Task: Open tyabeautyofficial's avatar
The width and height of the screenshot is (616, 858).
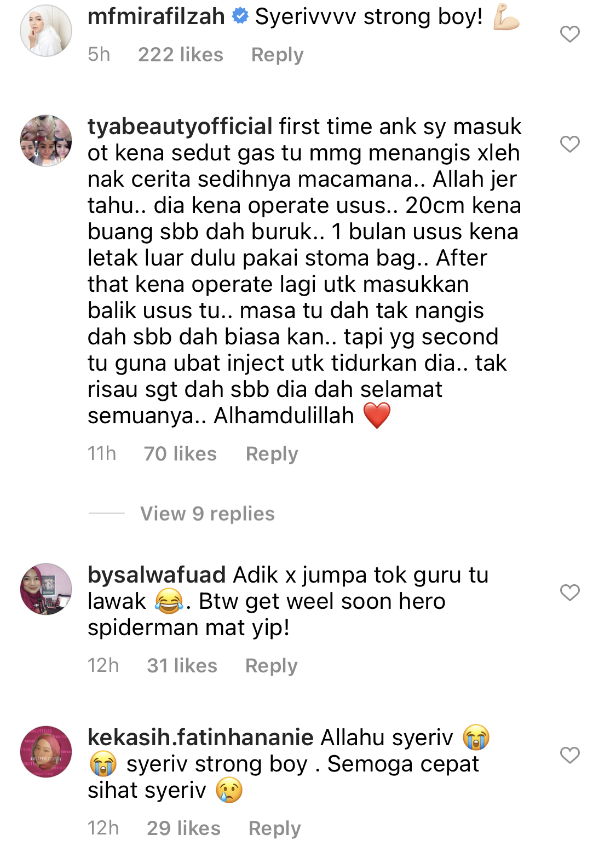Action: tap(46, 141)
